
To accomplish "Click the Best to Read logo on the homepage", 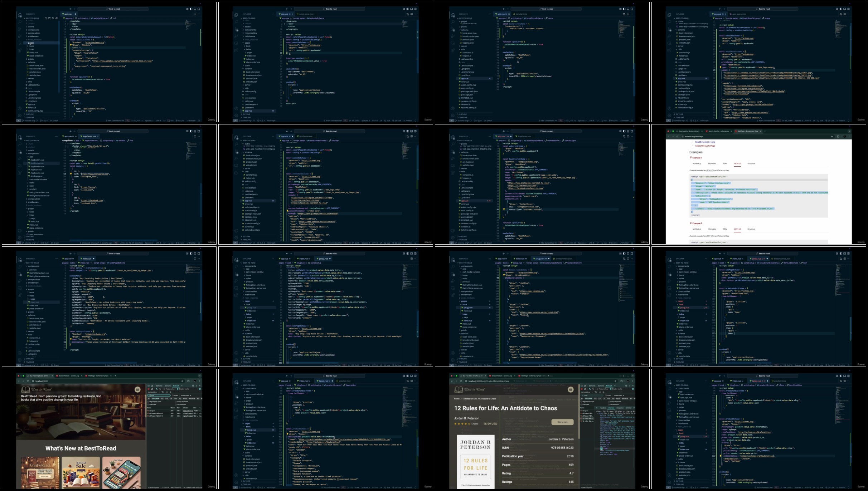I will (x=37, y=389).
